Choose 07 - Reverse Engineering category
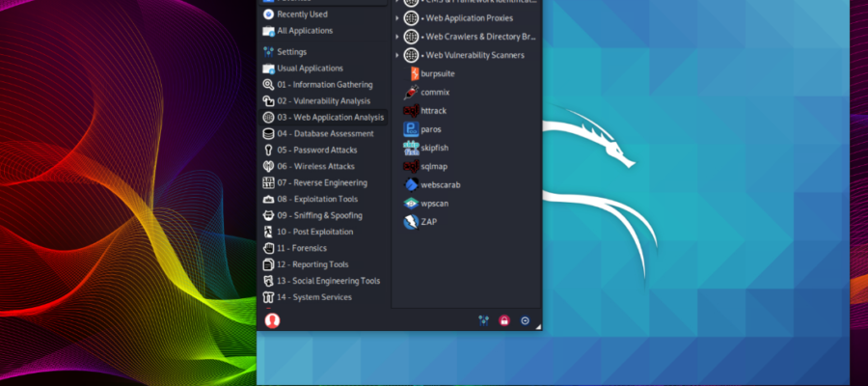The image size is (868, 386). (323, 182)
